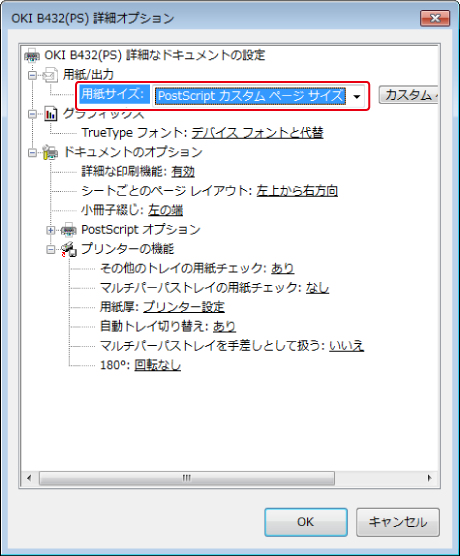Click the PostScript オプション printer icon
Viewport: 460px width, 556px height.
(68, 230)
